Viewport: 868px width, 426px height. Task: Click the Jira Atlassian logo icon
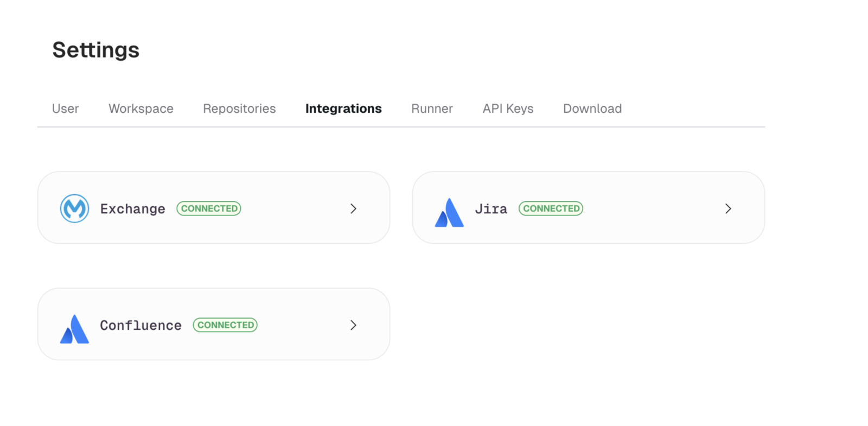pyautogui.click(x=449, y=212)
